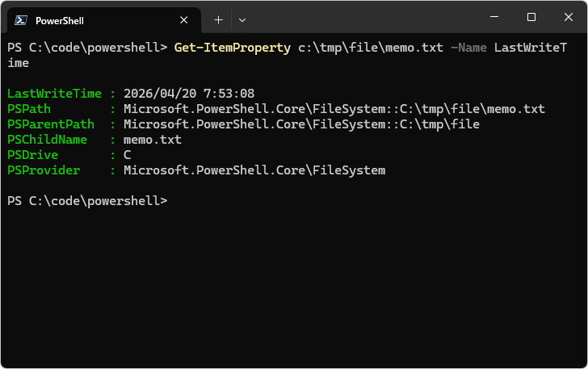Click the PSPath property label
This screenshot has height=369, width=588.
tap(29, 109)
